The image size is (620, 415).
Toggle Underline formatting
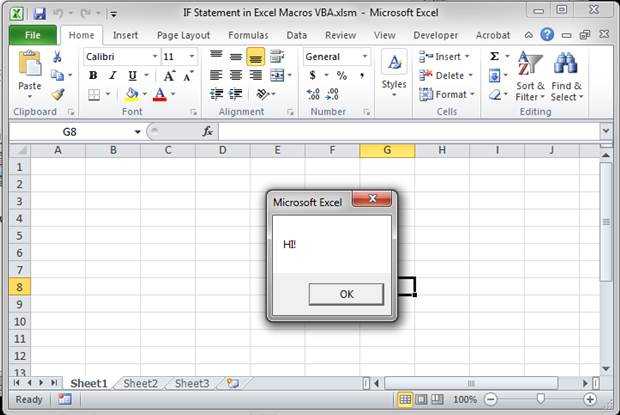(x=132, y=75)
